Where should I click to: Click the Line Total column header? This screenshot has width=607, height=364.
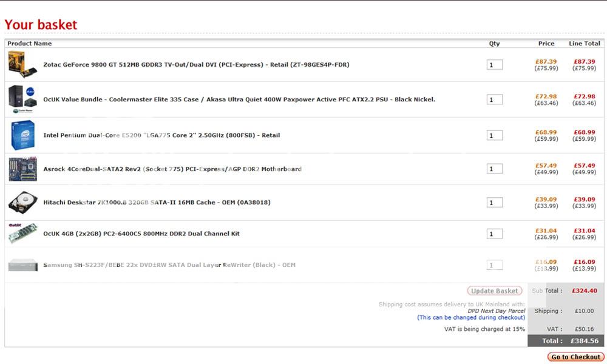pos(585,43)
